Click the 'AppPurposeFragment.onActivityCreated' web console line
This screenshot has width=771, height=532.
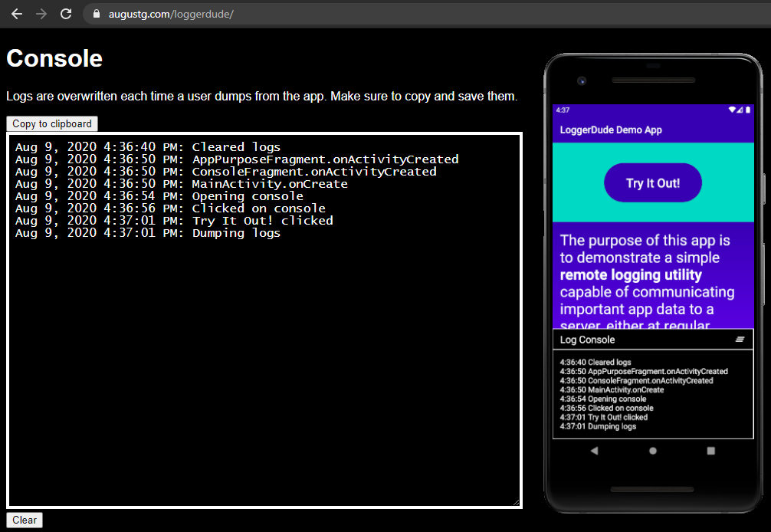click(x=237, y=159)
